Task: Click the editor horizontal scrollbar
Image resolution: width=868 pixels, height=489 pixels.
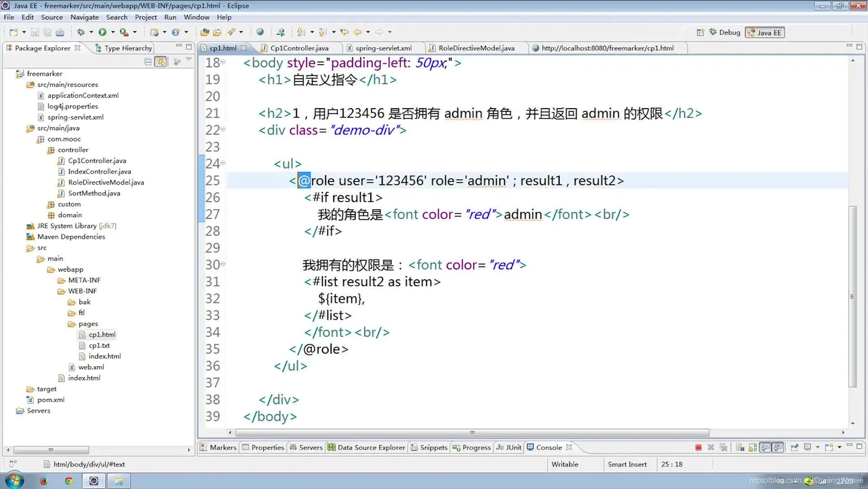Action: pos(472,433)
